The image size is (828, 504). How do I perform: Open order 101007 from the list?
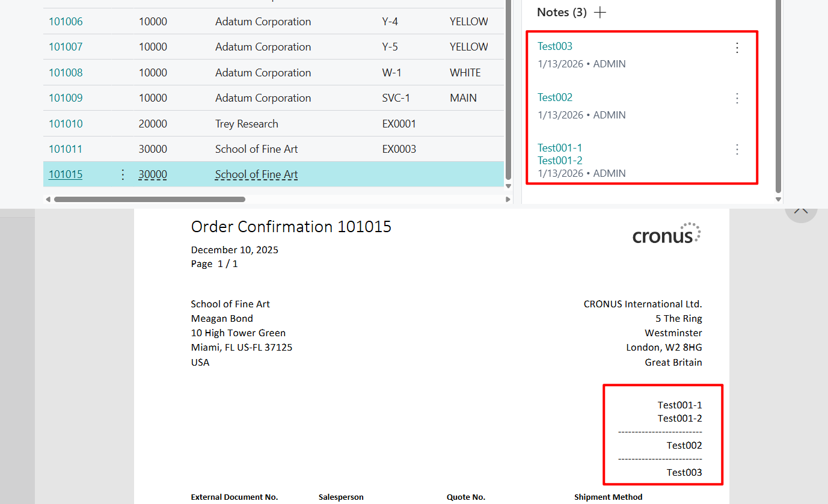(65, 46)
